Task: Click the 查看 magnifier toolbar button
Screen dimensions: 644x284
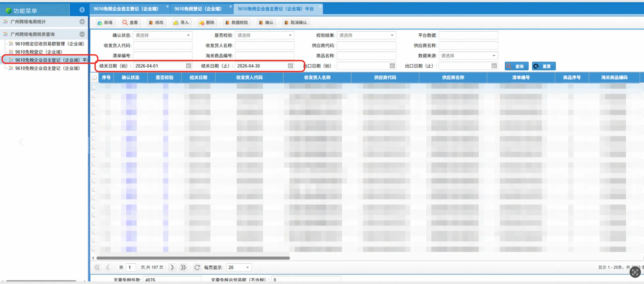Action: [x=130, y=23]
